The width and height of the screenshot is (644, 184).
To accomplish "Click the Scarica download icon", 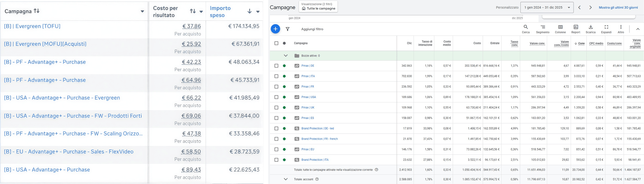I will (591, 29).
